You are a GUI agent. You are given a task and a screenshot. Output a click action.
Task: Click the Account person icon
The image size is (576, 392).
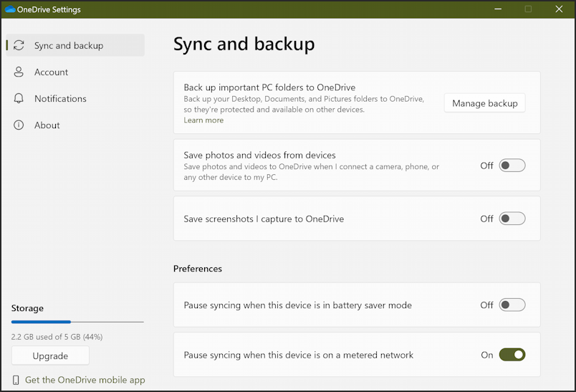[x=19, y=72]
